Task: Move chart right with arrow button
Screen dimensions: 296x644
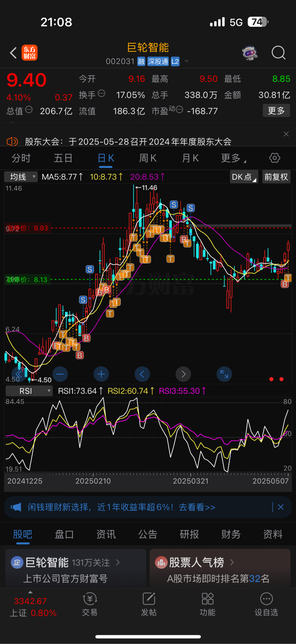Action: point(183,374)
